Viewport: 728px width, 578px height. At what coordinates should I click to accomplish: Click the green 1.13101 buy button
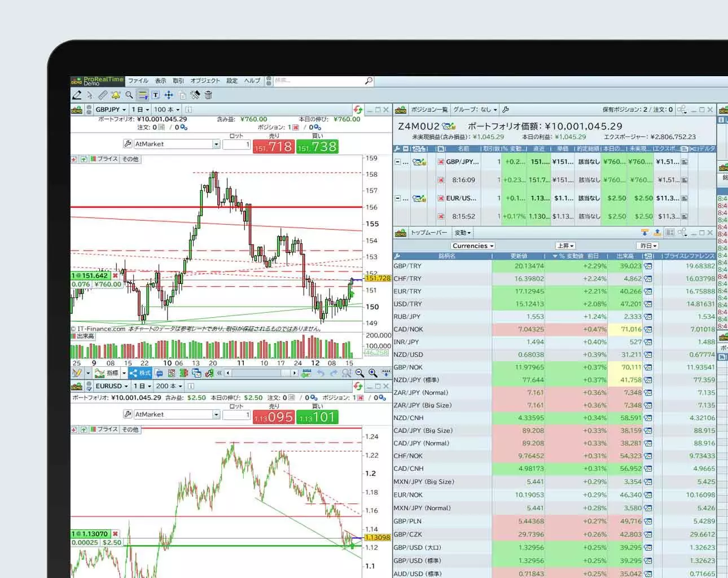coord(317,417)
